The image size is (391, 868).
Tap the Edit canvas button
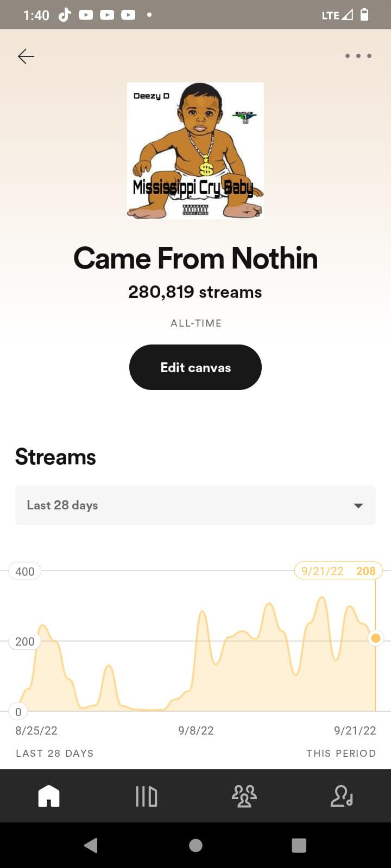point(195,367)
